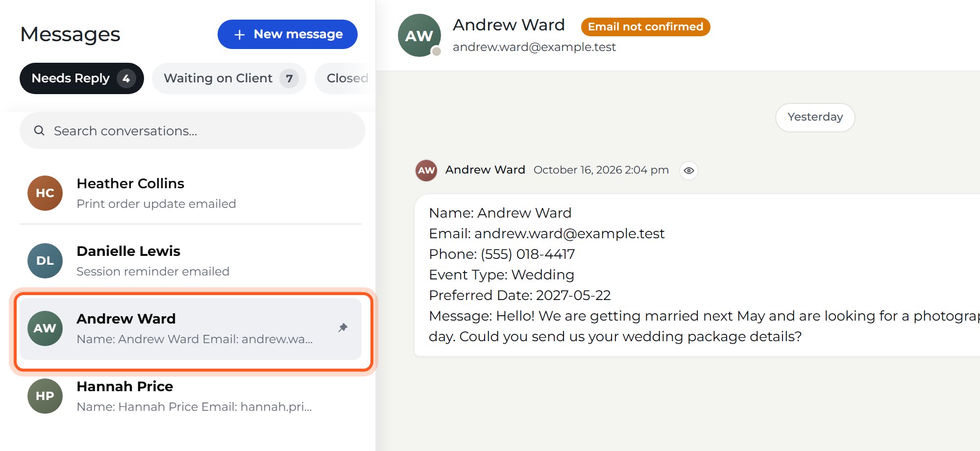Click the HC avatar of Heather Collins
980x451 pixels.
(x=45, y=193)
